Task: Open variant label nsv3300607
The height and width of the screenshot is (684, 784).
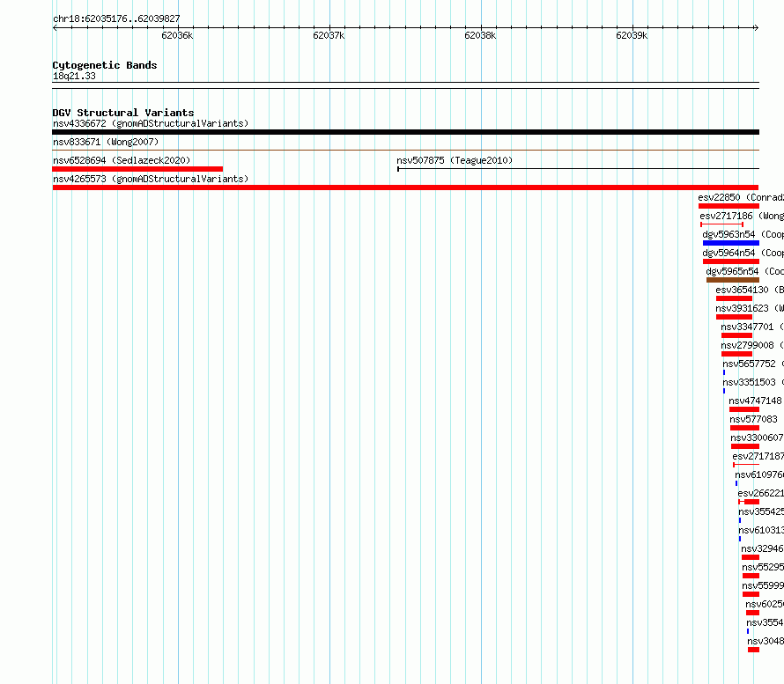Action: click(757, 438)
